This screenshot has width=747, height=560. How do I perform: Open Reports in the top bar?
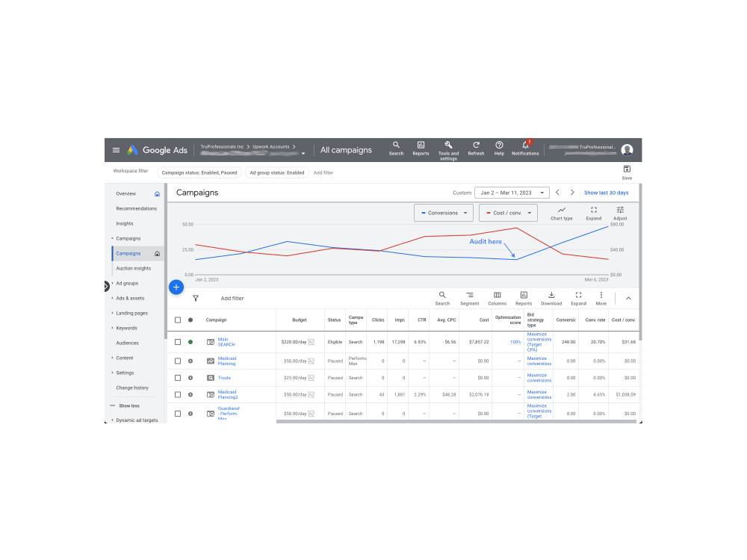pos(421,148)
